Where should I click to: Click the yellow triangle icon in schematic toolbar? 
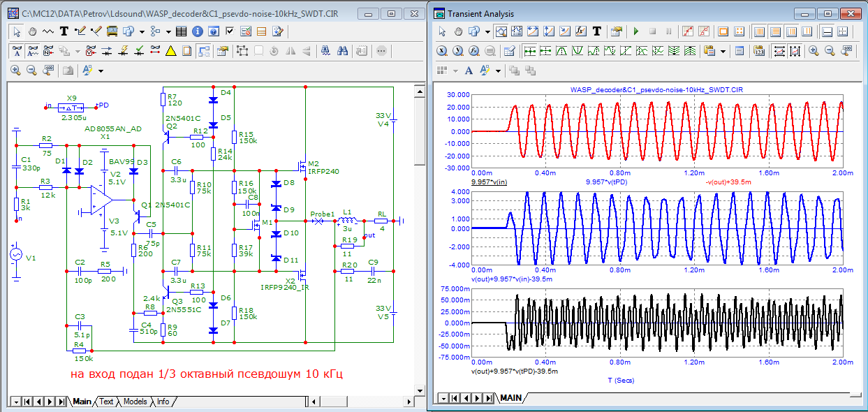[x=170, y=50]
